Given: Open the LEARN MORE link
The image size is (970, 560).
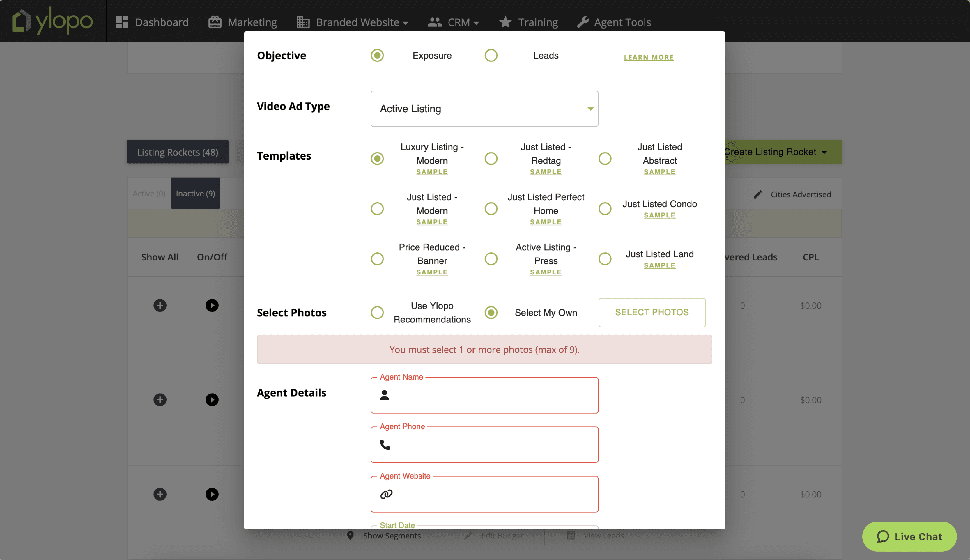Looking at the screenshot, I should point(648,57).
